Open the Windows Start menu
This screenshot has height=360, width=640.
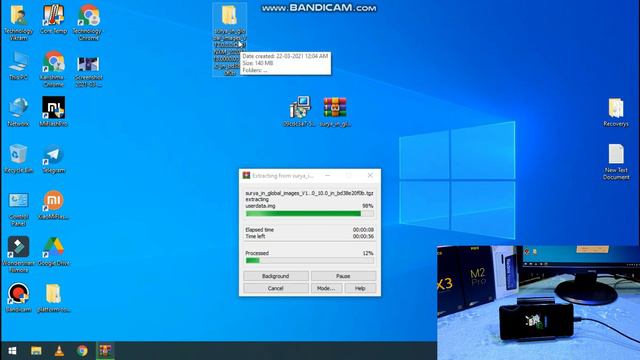click(12, 351)
